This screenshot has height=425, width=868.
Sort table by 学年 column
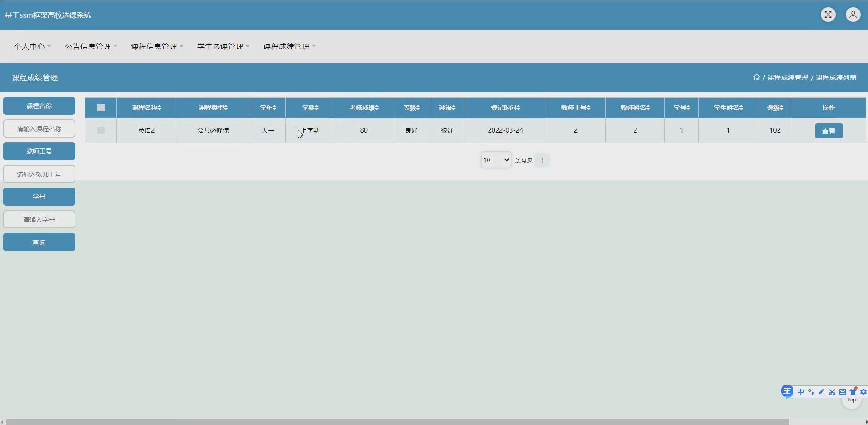tap(268, 108)
